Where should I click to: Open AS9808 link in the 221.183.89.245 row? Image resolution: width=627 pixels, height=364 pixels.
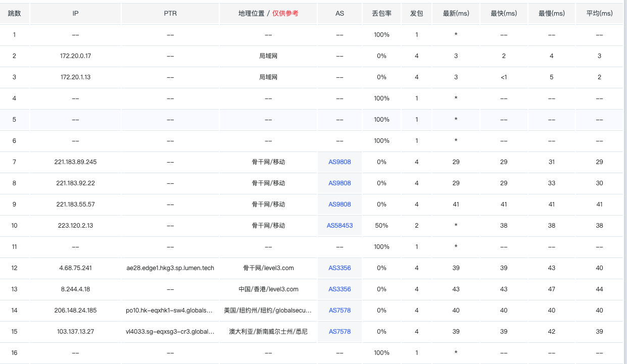[x=340, y=162]
